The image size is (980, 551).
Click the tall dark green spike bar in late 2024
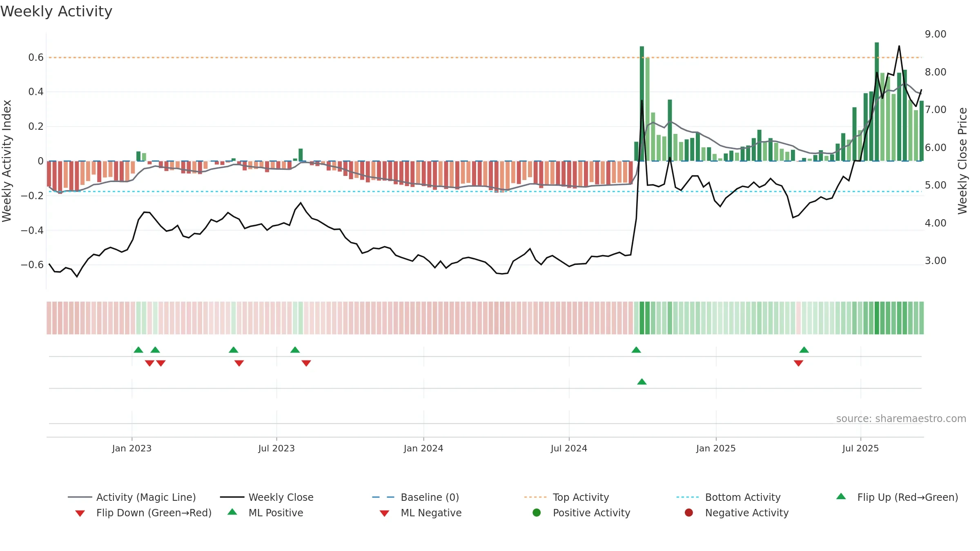click(x=642, y=104)
